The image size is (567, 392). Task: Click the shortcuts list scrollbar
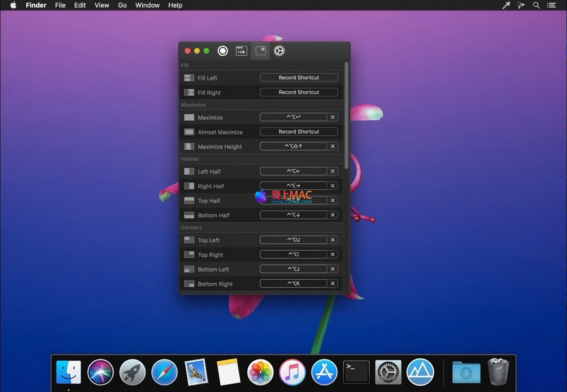(x=346, y=115)
